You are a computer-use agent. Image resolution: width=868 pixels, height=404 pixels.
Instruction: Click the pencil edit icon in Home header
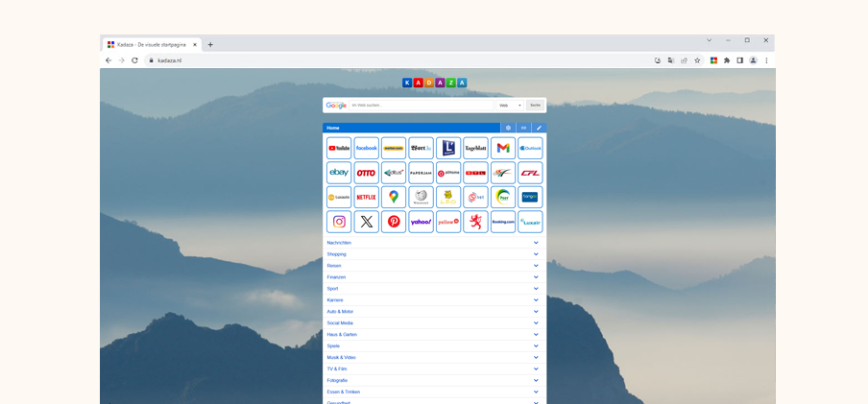click(x=540, y=128)
